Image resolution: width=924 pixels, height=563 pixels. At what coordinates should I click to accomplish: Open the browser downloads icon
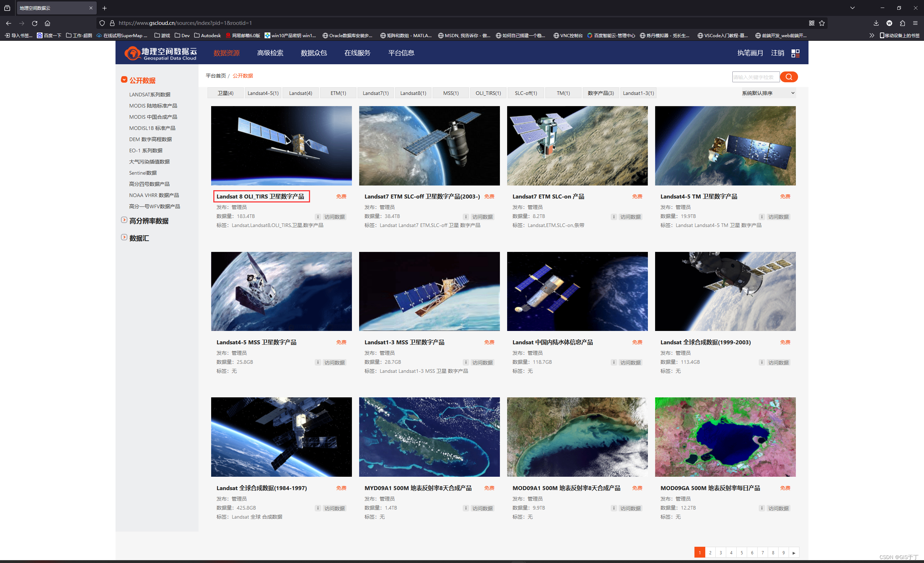point(876,23)
